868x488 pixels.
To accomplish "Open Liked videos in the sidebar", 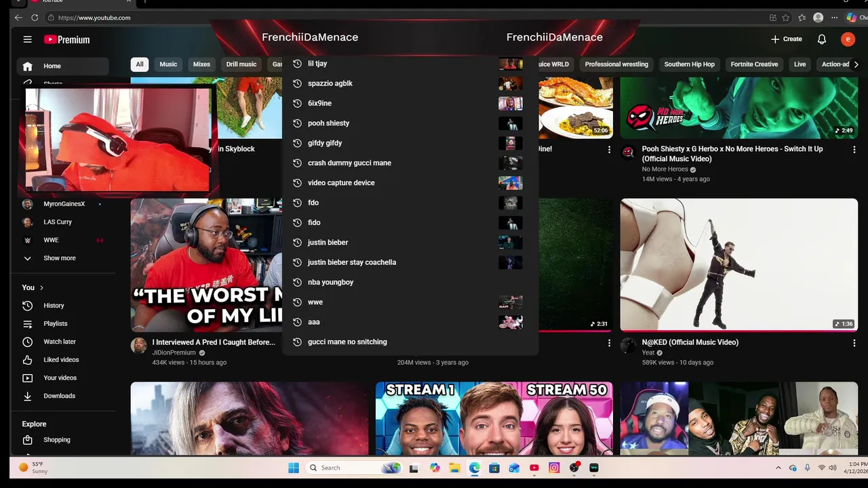I will 62,360.
